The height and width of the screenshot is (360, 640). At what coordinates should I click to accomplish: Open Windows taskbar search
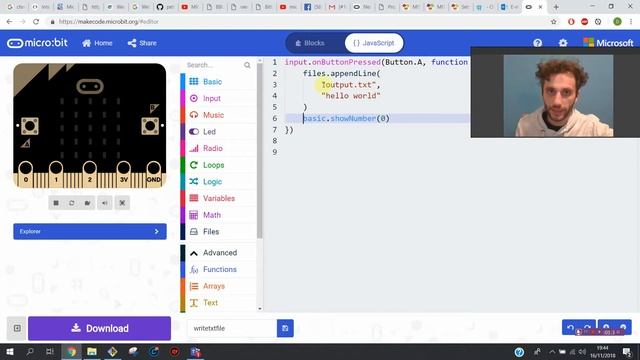pos(30,351)
